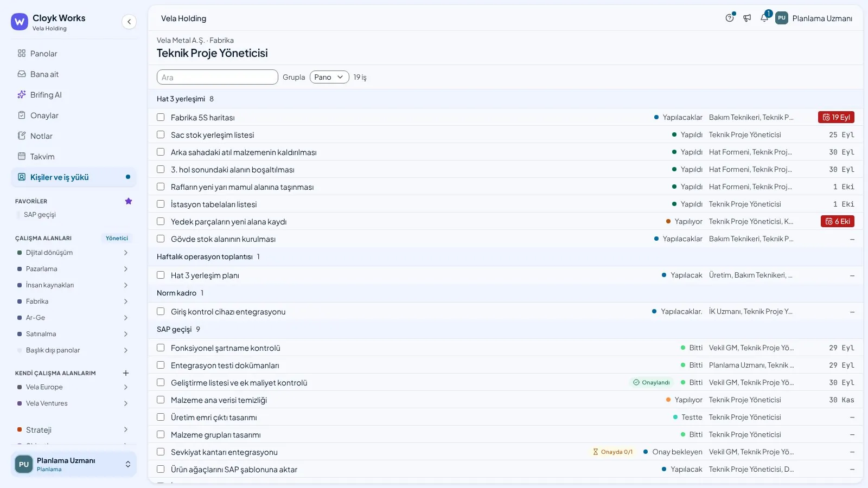Click the Yönetici role badge
Viewport: 868px width, 488px height.
(117, 238)
